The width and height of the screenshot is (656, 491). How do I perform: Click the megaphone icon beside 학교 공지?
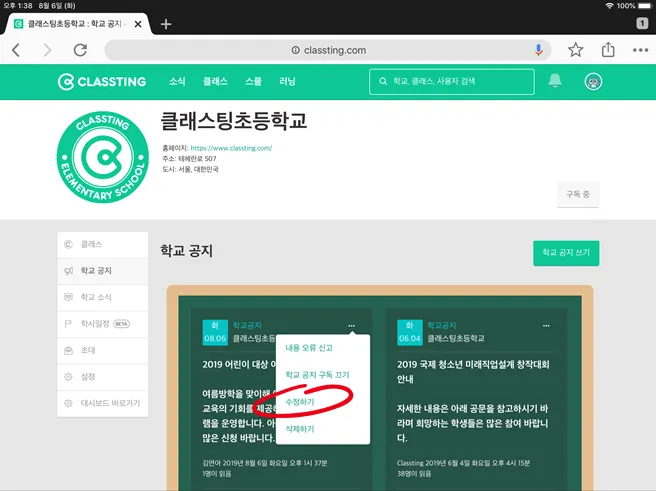(68, 271)
